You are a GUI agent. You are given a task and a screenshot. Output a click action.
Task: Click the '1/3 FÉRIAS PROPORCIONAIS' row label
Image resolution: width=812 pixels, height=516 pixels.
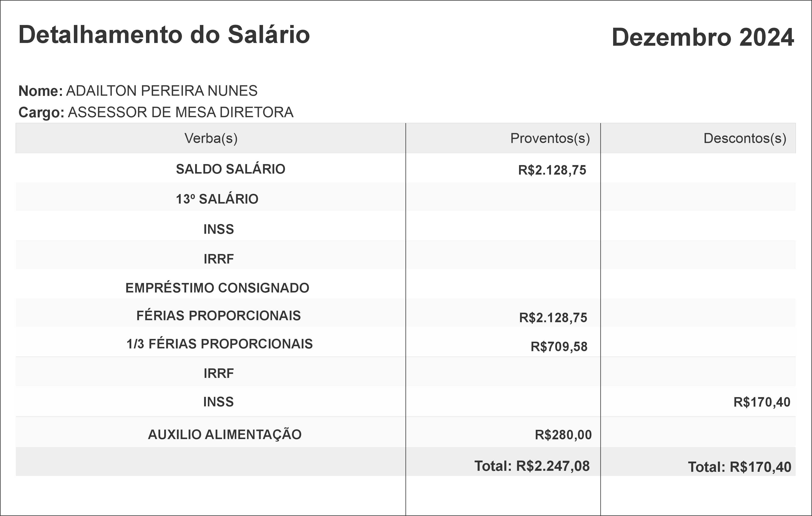coord(220,344)
